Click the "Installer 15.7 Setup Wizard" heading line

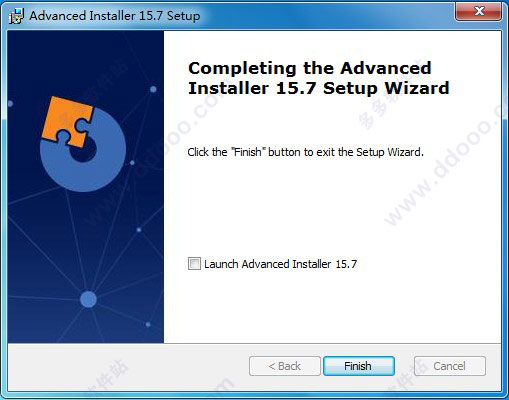point(319,88)
